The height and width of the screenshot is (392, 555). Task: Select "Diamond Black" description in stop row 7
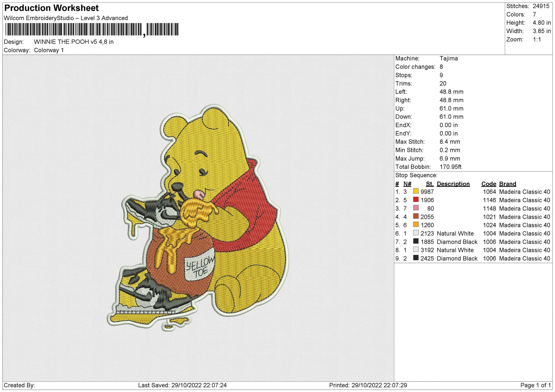coord(457,242)
